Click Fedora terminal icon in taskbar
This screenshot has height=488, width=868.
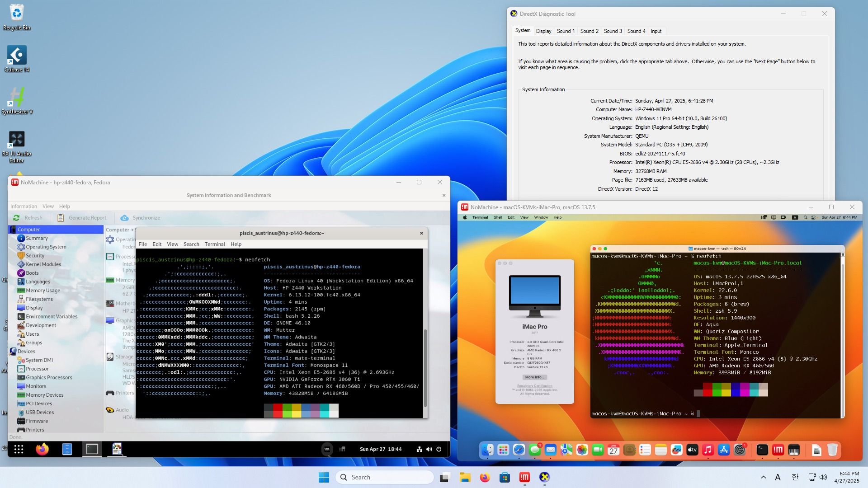click(x=92, y=449)
